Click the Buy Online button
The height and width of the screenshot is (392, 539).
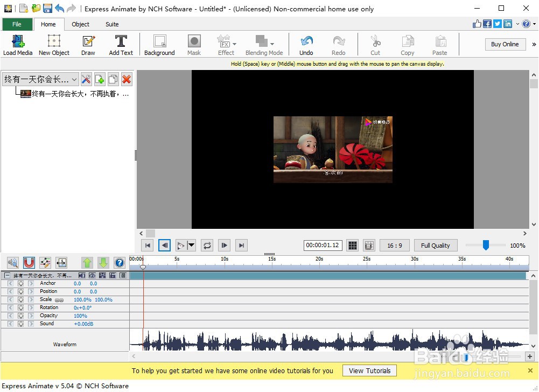505,44
